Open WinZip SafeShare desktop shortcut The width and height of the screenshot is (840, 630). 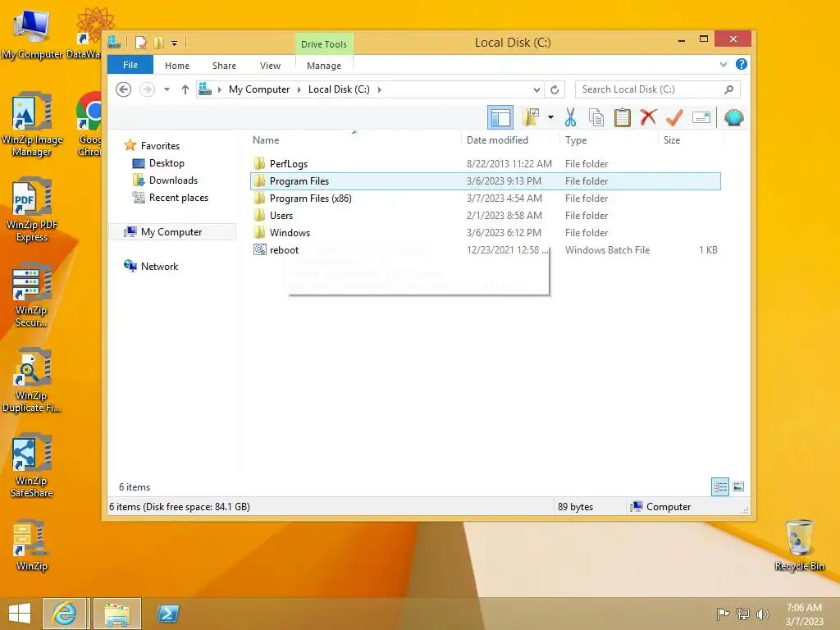32,466
